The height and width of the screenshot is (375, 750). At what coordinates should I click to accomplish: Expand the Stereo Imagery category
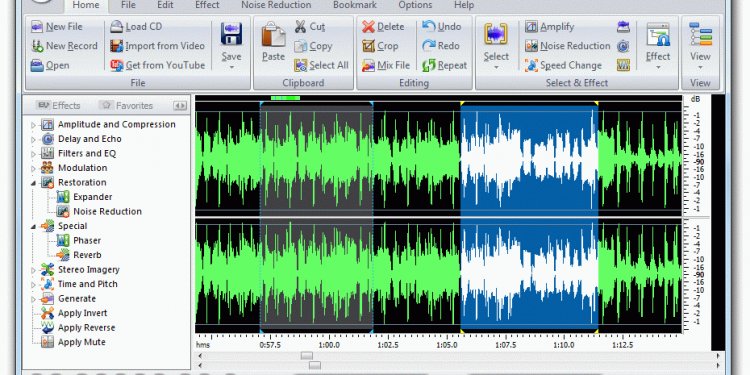coord(33,270)
